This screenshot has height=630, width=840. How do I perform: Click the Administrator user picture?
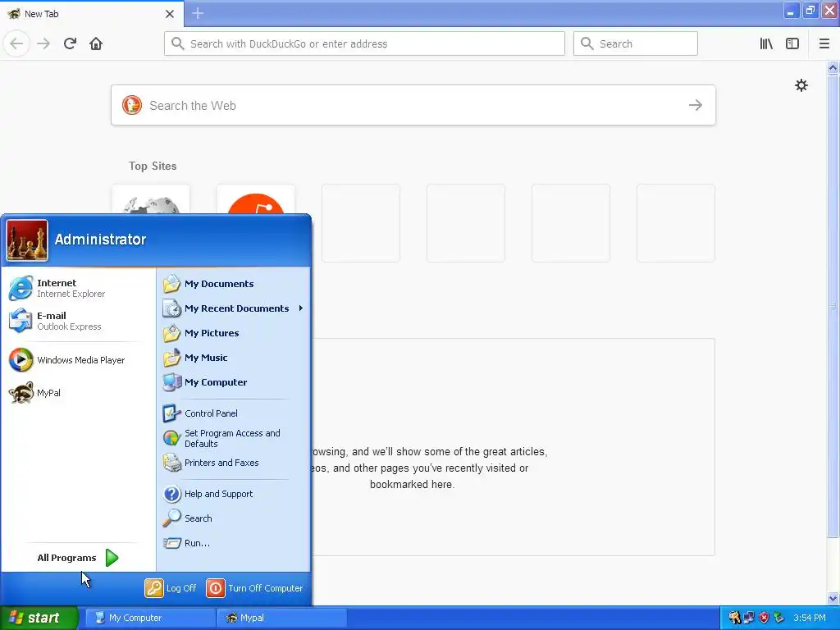click(x=27, y=240)
